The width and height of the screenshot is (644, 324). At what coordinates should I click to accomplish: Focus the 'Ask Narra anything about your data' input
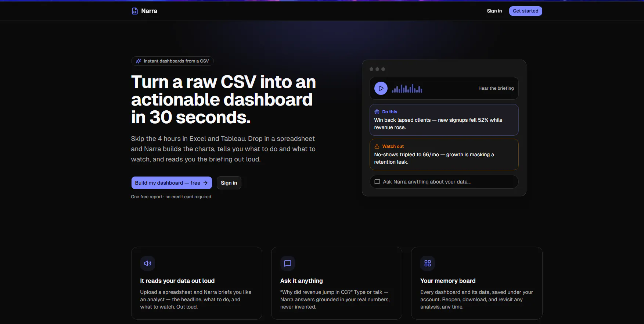point(444,182)
